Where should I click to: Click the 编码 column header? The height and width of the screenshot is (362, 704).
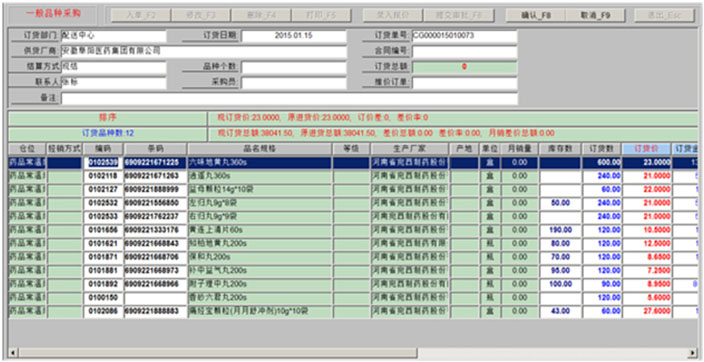coord(103,149)
